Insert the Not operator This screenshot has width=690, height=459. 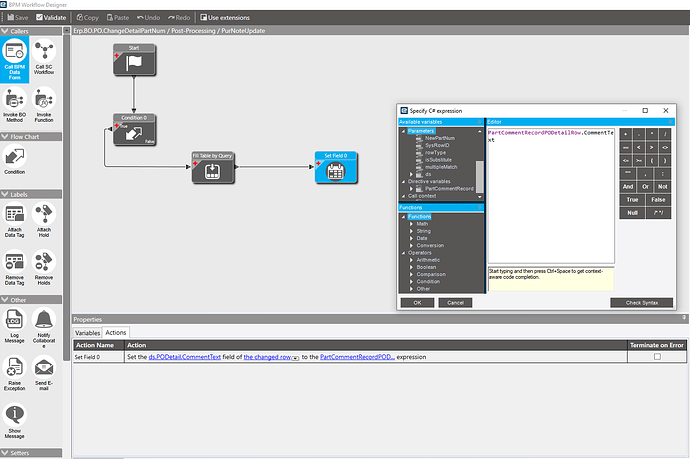[663, 187]
